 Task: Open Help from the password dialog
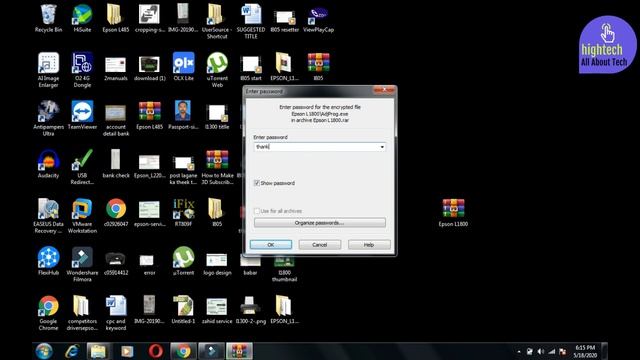369,244
